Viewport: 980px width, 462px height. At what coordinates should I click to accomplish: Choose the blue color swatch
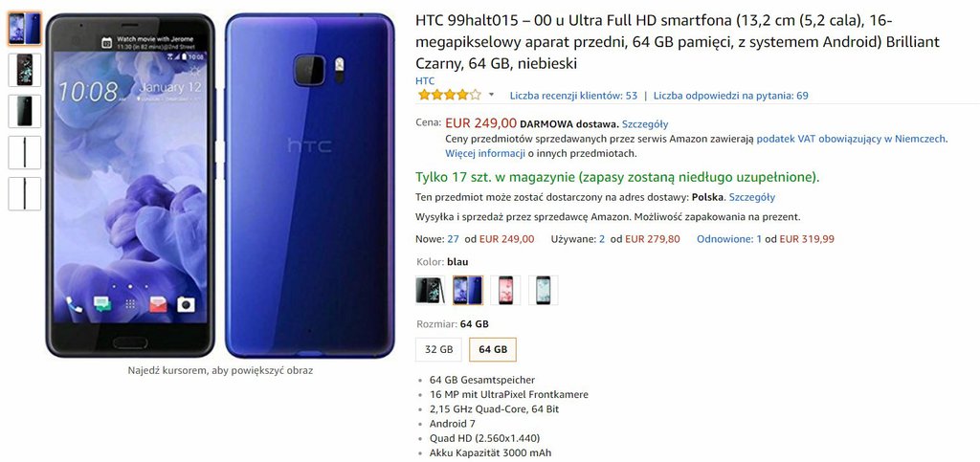pyautogui.click(x=468, y=291)
